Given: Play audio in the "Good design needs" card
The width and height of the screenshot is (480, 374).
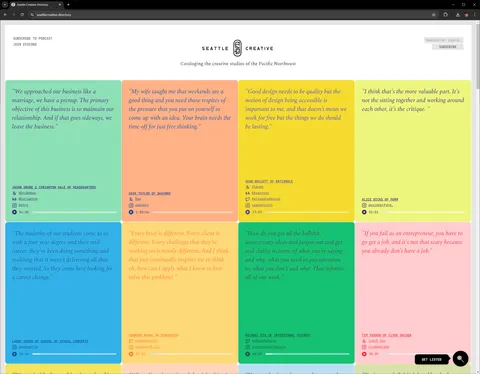Looking at the screenshot, I should [248, 212].
